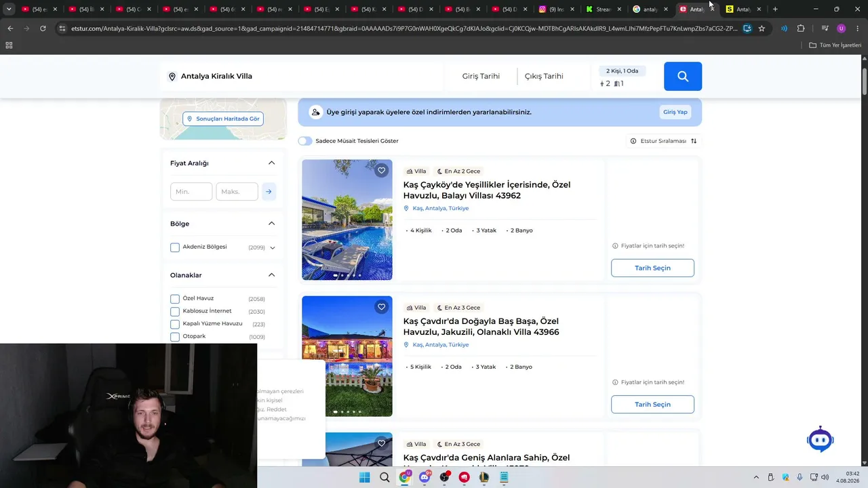Switch to the first YouTube tab

(40, 9)
